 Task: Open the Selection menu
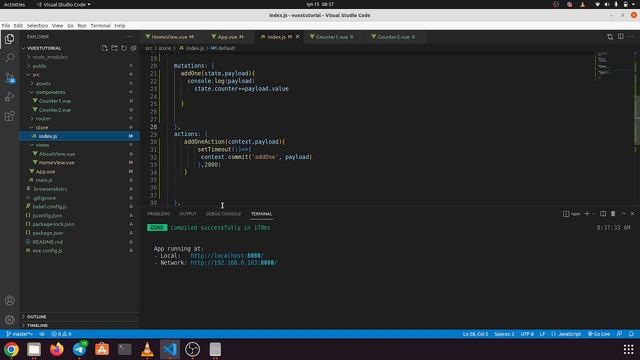pos(37,25)
